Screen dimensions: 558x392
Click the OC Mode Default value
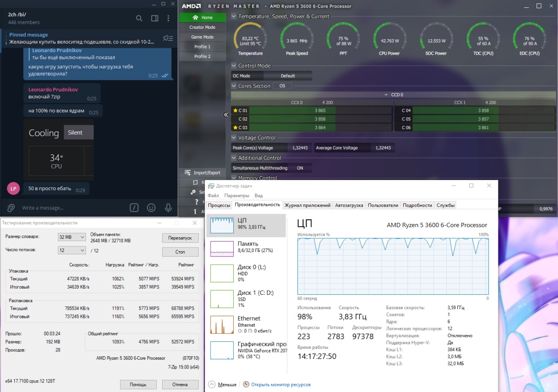288,76
